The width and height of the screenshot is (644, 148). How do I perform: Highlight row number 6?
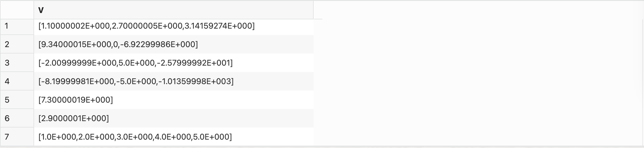17,118
